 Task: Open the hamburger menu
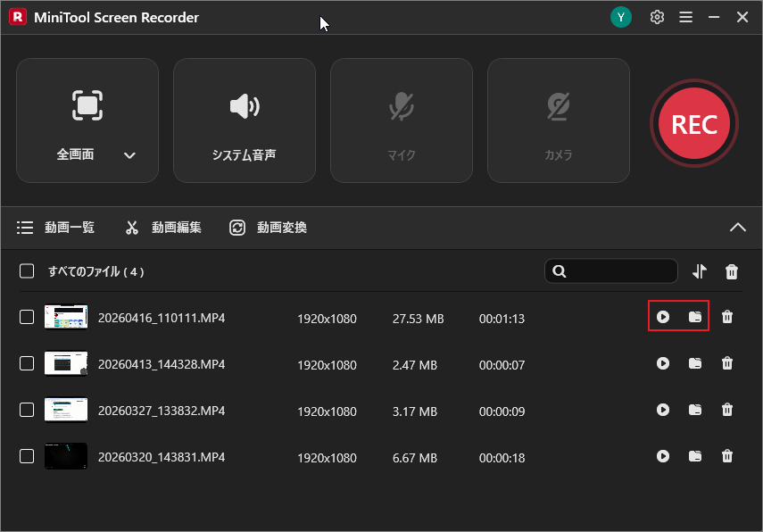click(685, 17)
